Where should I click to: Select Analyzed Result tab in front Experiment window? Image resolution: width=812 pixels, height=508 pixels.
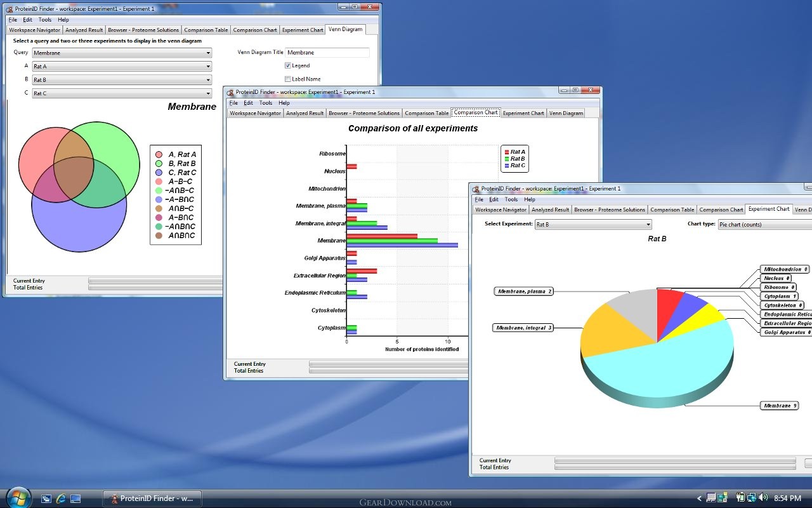[550, 210]
